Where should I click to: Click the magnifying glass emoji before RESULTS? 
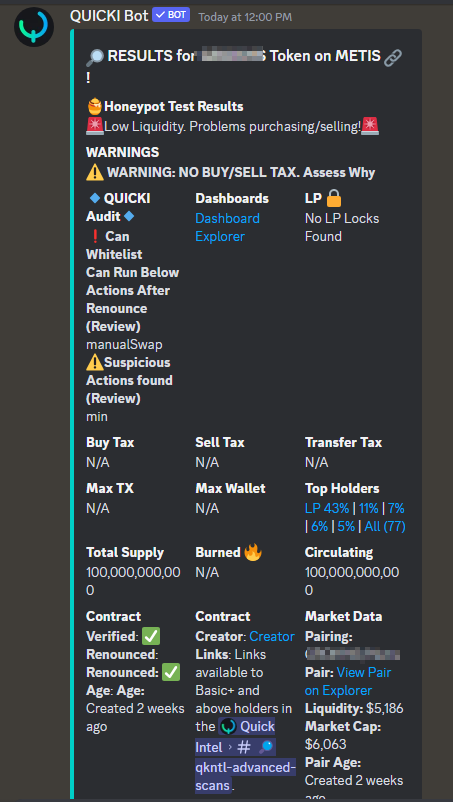(x=95, y=56)
